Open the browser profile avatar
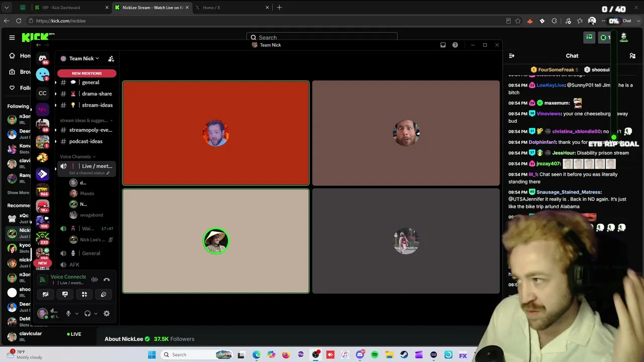 click(x=592, y=21)
